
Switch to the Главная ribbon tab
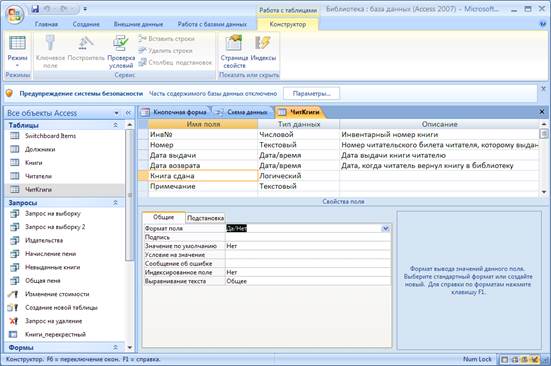(46, 24)
